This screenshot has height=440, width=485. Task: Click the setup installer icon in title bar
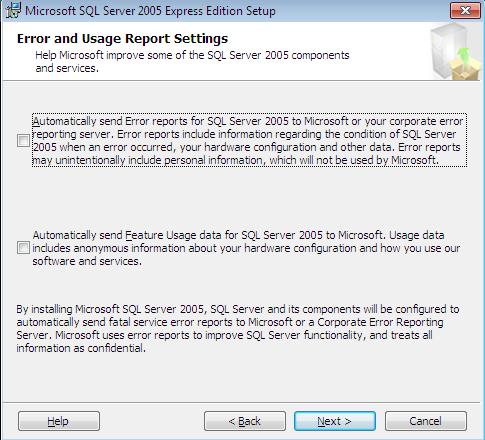[13, 10]
